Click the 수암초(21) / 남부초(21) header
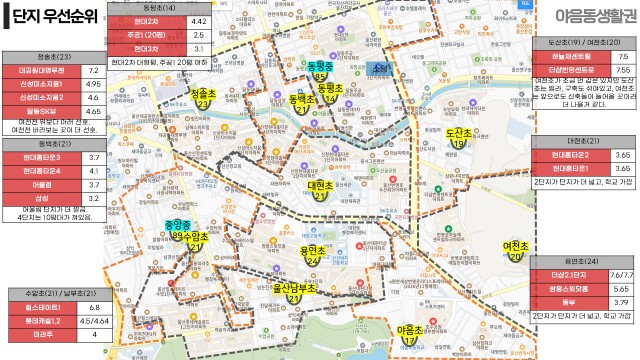This screenshot has height=360, width=640. pos(60,294)
